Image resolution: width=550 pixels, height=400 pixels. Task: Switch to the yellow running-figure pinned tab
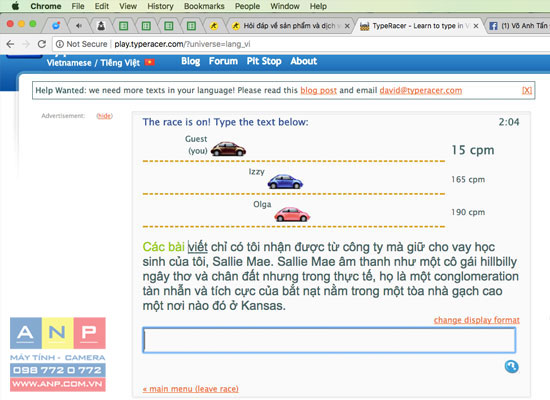214,26
